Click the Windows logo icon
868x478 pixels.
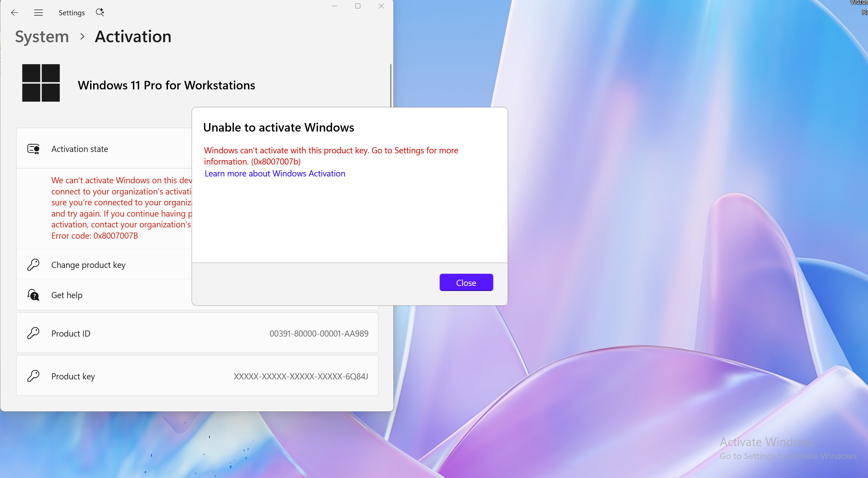[x=41, y=83]
